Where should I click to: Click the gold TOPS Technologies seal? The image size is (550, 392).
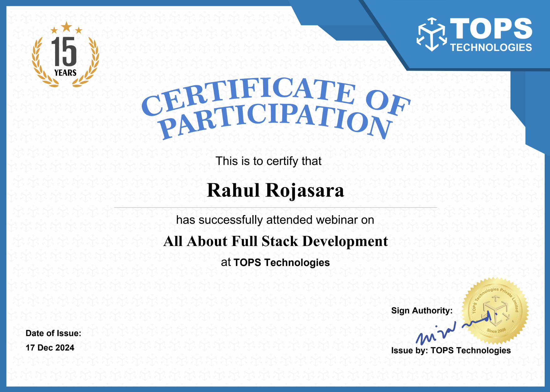pos(495,311)
